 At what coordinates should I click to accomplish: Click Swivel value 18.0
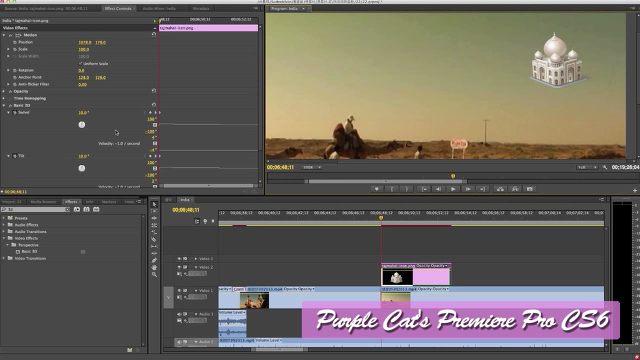point(83,113)
